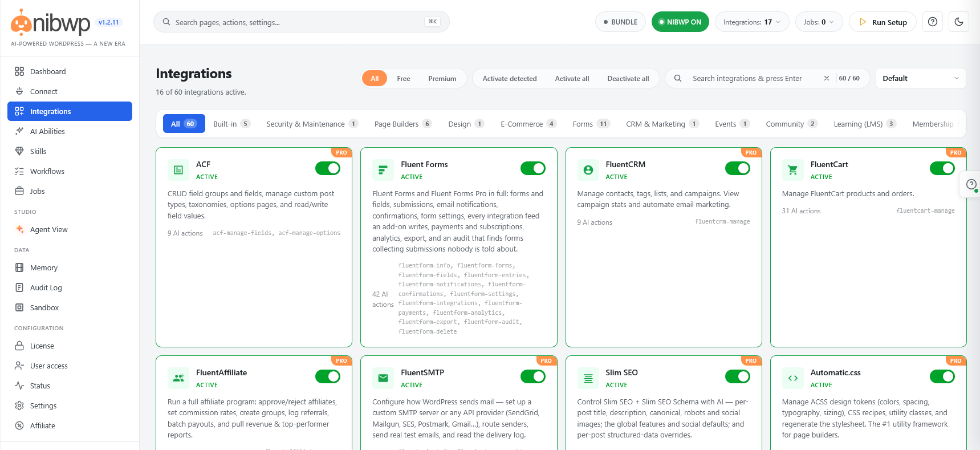Open the E-Commerce category tab
Viewport: 980px width, 450px height.
pyautogui.click(x=528, y=124)
